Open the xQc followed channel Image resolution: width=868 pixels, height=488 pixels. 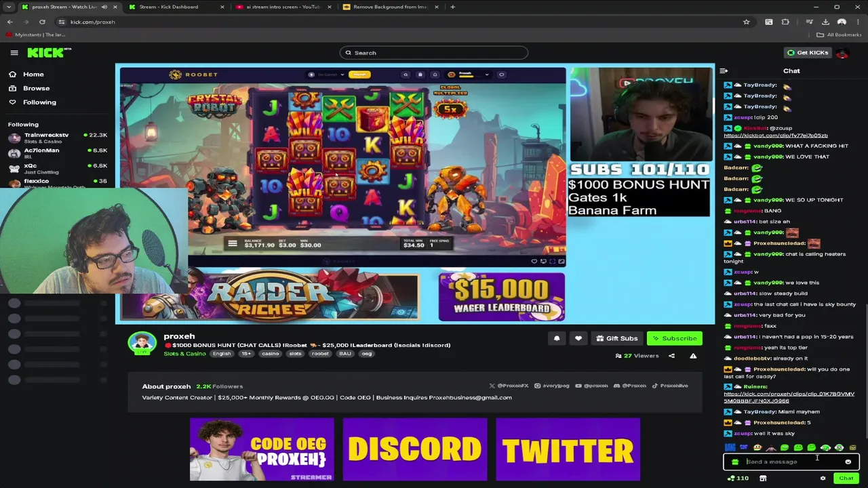coord(58,168)
